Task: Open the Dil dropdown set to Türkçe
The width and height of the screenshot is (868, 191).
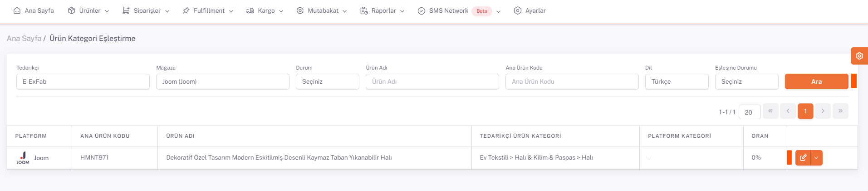Action: tap(677, 81)
